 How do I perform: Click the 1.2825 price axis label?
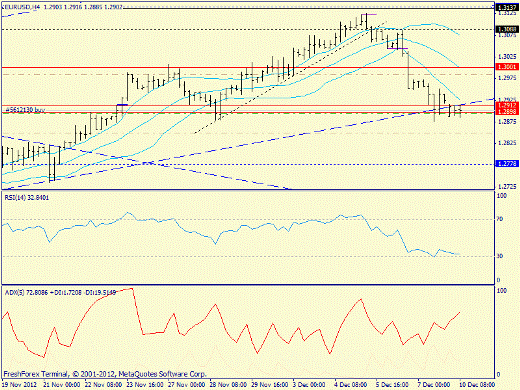pyautogui.click(x=507, y=143)
